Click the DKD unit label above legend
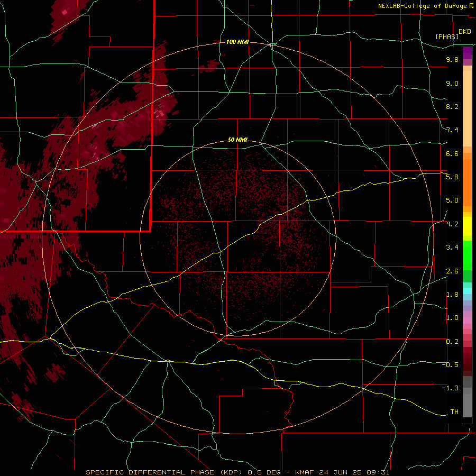This screenshot has width=476, height=476. pos(464,32)
